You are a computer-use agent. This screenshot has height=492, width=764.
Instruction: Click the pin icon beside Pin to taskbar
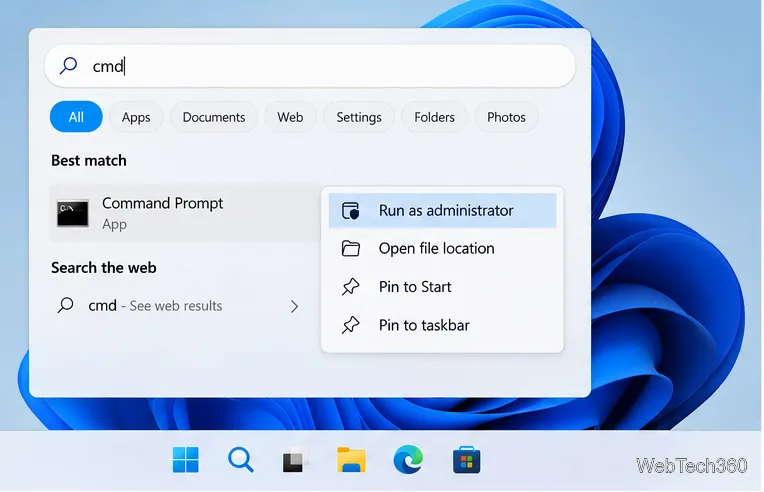click(350, 325)
